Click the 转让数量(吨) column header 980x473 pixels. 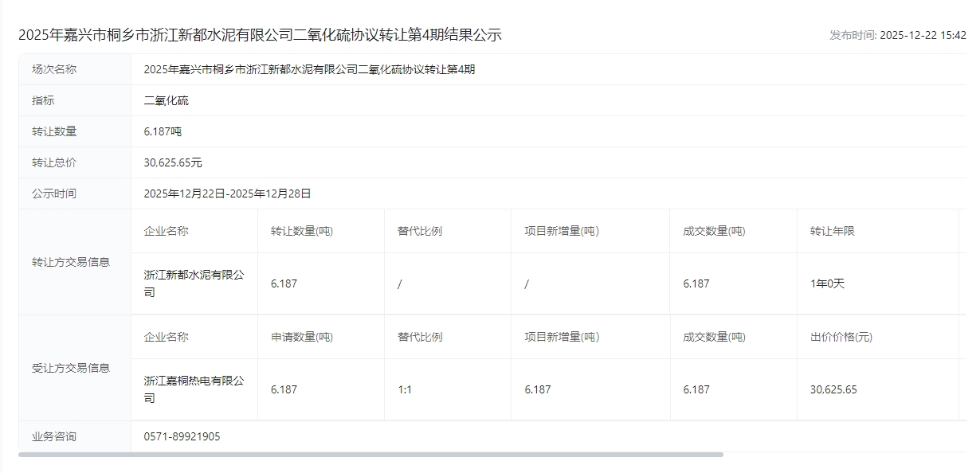pyautogui.click(x=301, y=231)
